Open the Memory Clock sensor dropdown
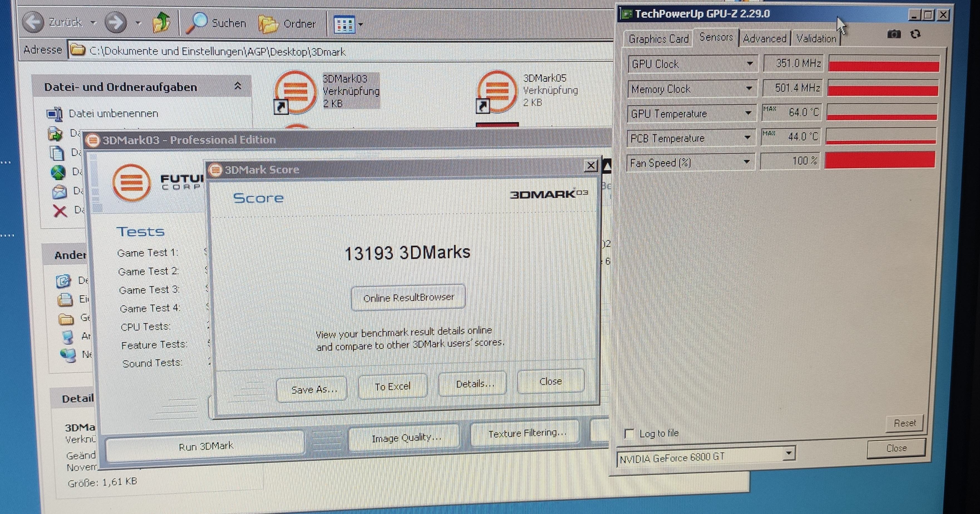This screenshot has height=514, width=980. point(749,88)
